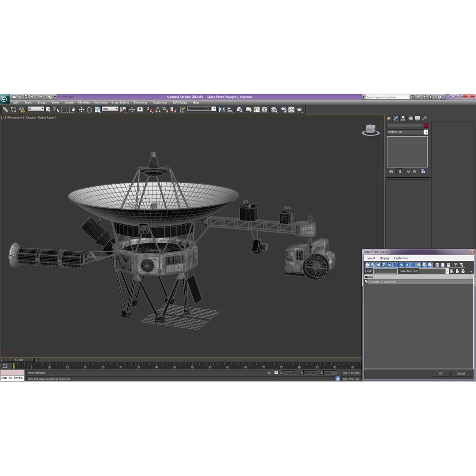Switch to the Utilities command panel tab
Image resolution: width=476 pixels, height=476 pixels.
[425, 119]
